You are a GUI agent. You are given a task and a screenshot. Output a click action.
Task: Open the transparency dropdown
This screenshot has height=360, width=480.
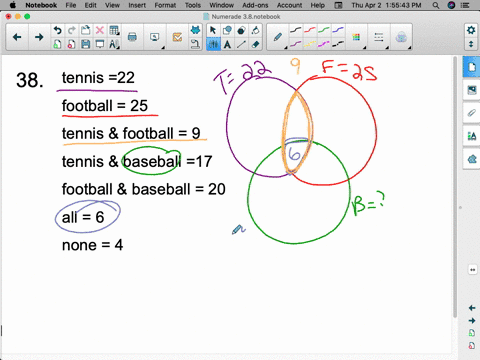point(402,38)
